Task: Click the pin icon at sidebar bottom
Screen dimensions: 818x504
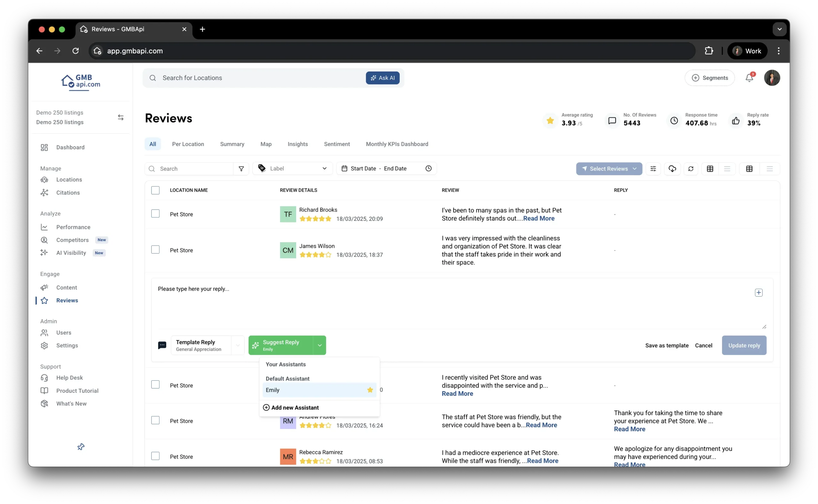Action: pos(81,447)
